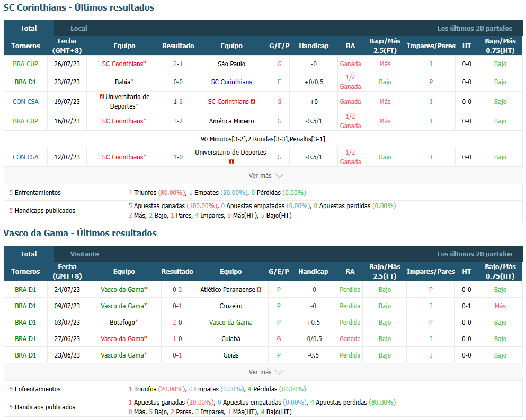Click date 09/07/23 cell
526x420 pixels.
(67, 306)
